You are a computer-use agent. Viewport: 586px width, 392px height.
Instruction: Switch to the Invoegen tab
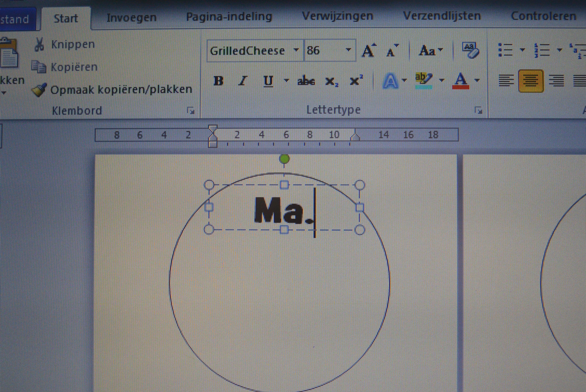(x=131, y=18)
